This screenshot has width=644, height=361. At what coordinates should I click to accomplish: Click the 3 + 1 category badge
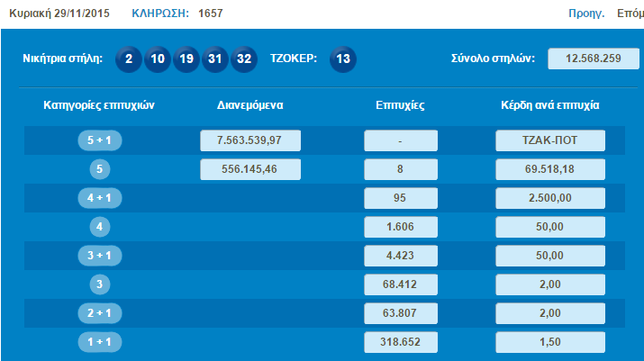99,256
